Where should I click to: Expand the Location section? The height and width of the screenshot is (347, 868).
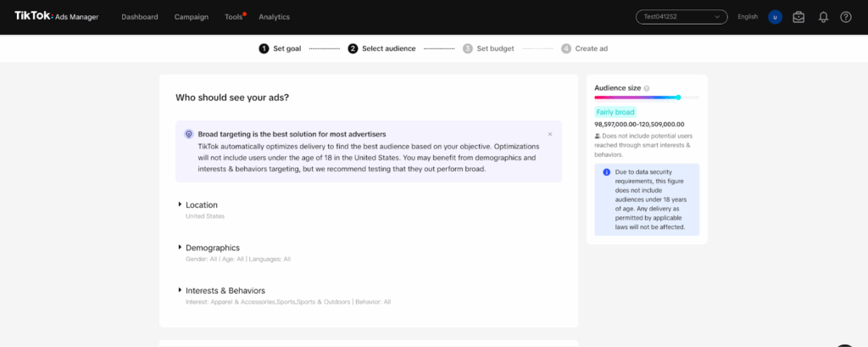tap(201, 204)
